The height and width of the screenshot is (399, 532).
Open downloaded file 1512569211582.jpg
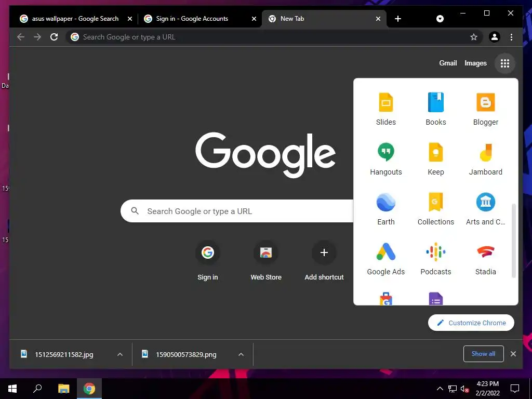click(64, 354)
